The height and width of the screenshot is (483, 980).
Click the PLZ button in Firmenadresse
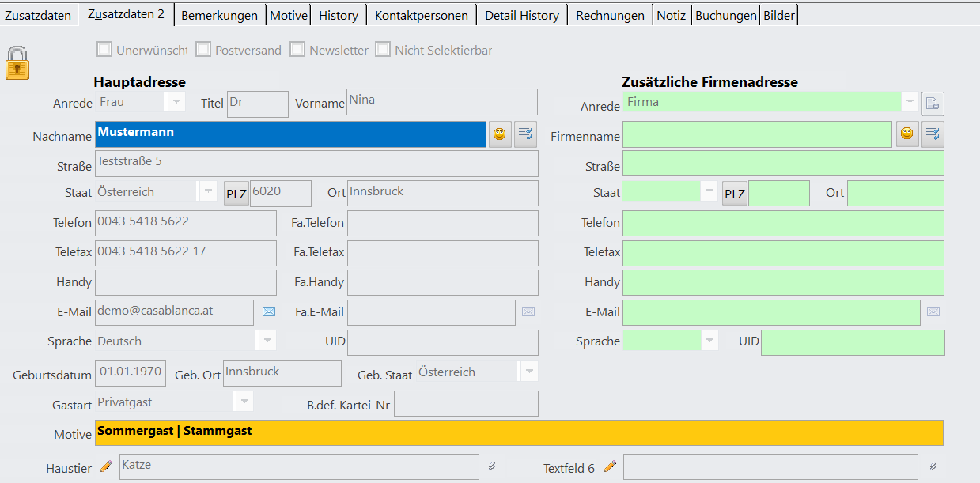pyautogui.click(x=735, y=194)
